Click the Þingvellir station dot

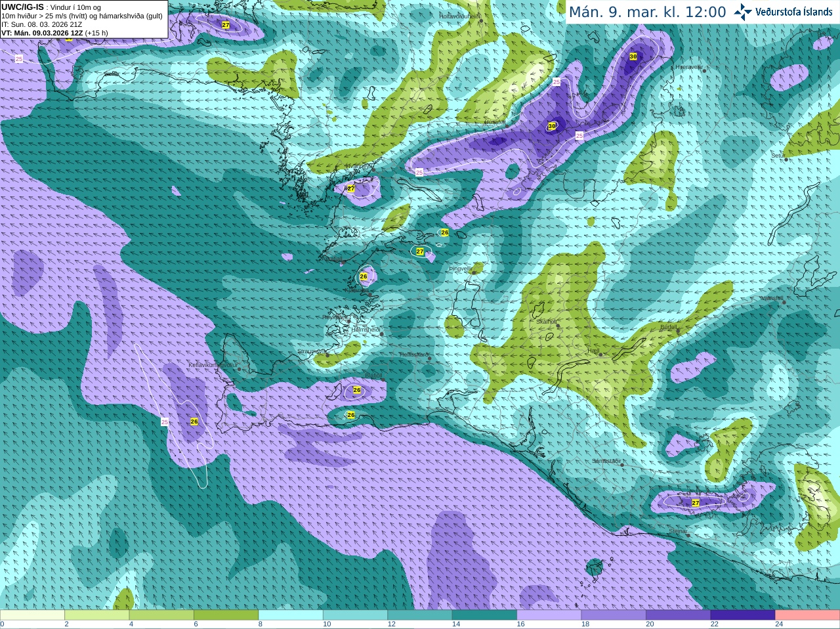(x=474, y=272)
